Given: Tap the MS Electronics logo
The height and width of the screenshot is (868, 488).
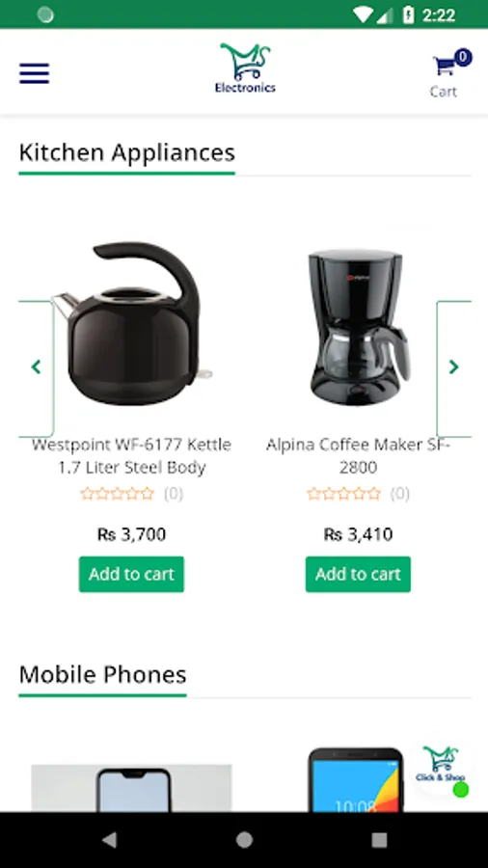Looking at the screenshot, I should tap(245, 68).
